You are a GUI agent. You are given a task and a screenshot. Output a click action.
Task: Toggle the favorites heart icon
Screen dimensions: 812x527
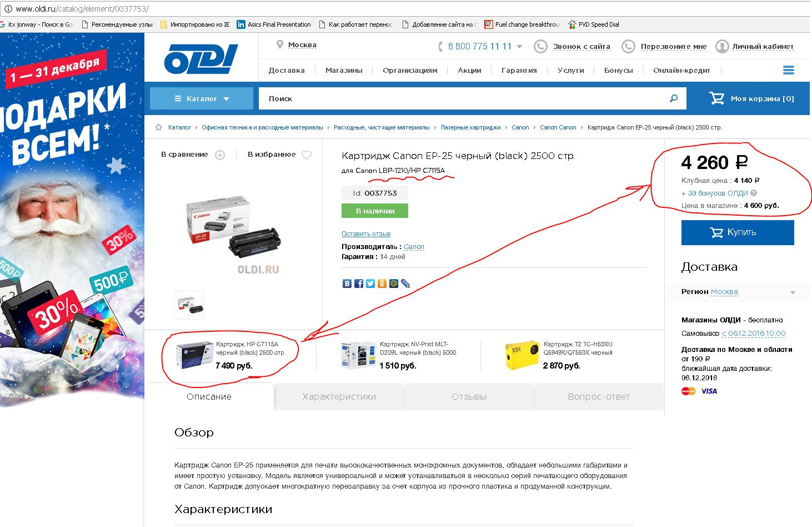click(x=307, y=155)
